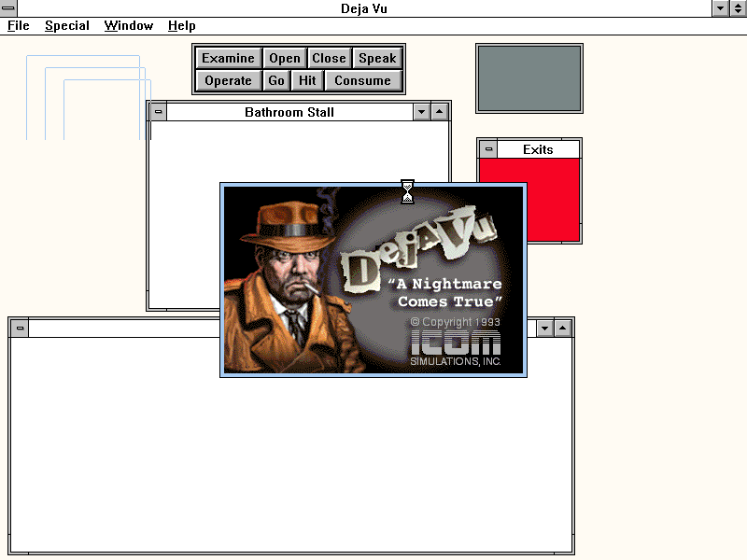Image resolution: width=747 pixels, height=560 pixels.
Task: Click the Deja Vu splash screen image
Action: [x=373, y=280]
